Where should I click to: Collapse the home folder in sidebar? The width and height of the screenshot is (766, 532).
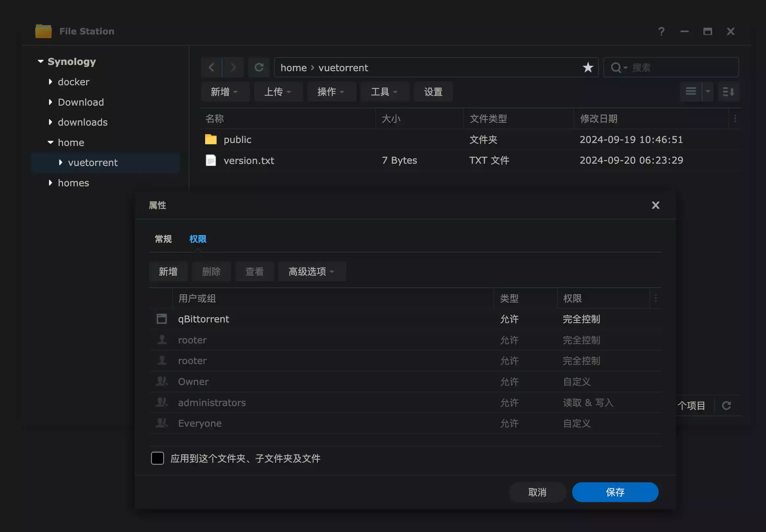(x=50, y=142)
